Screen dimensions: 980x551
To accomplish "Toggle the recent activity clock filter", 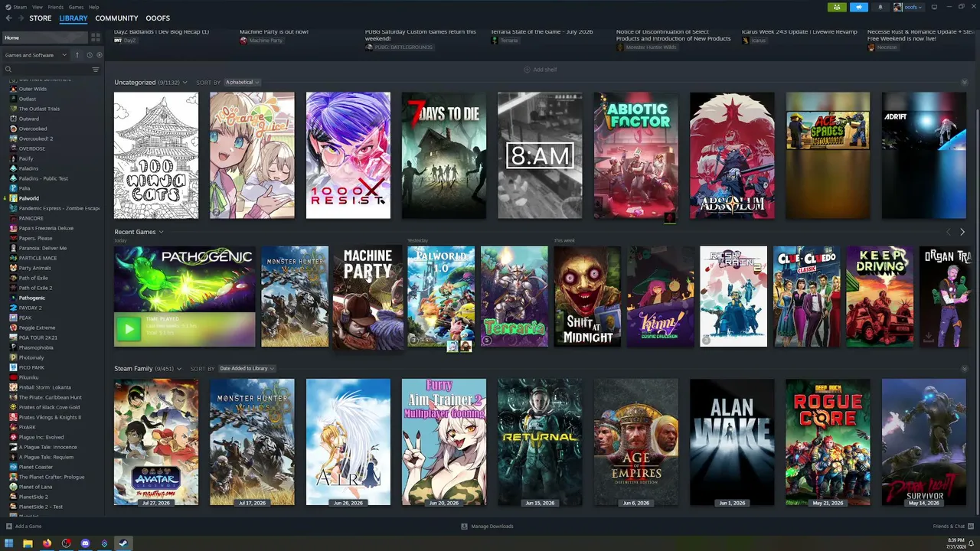I will pos(89,55).
